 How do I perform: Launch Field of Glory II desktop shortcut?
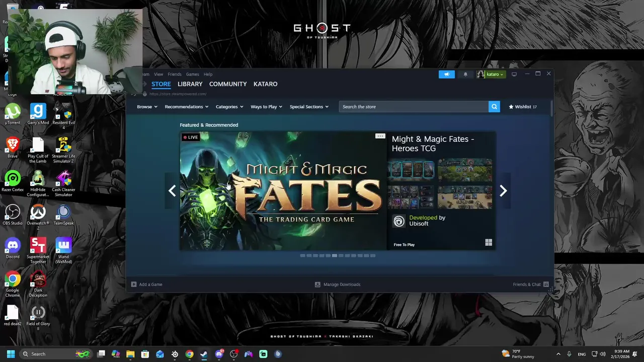pyautogui.click(x=38, y=318)
